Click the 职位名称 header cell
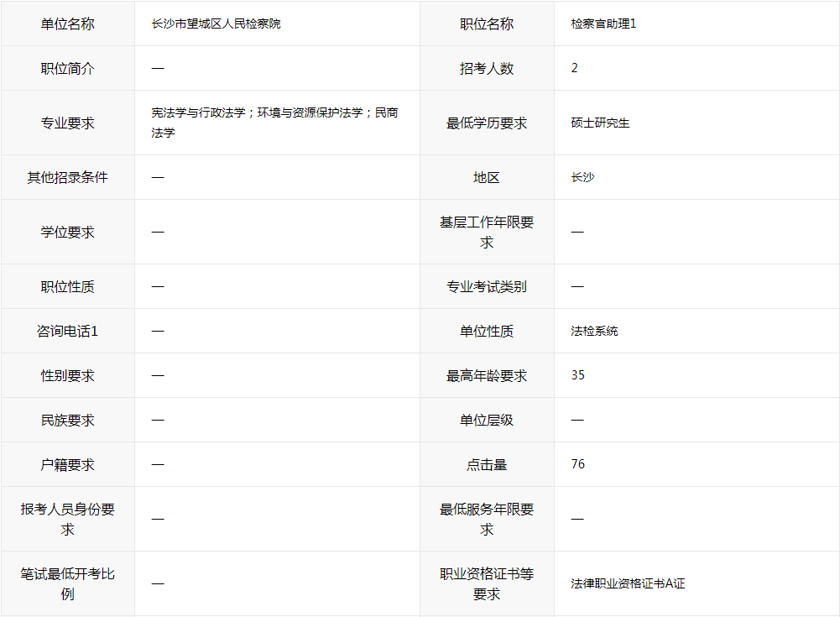 487,24
